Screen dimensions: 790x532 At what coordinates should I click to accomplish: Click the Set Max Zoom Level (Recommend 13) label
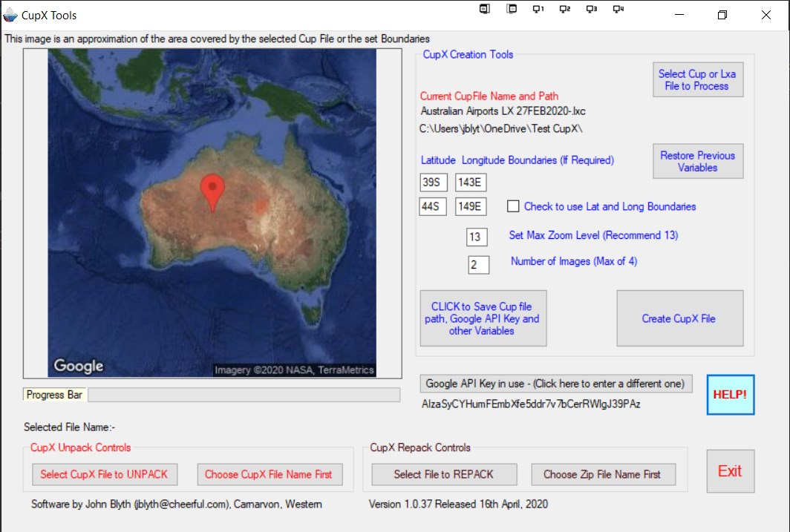coord(593,235)
